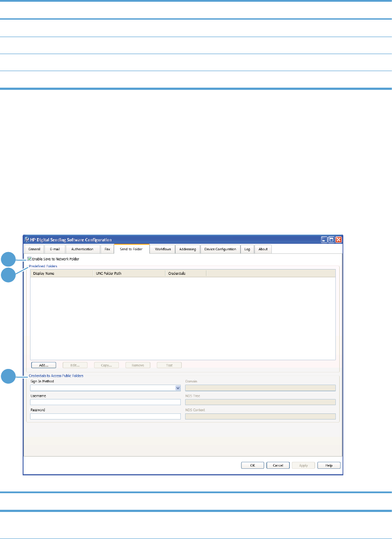Click the Copy... button

tap(106, 365)
